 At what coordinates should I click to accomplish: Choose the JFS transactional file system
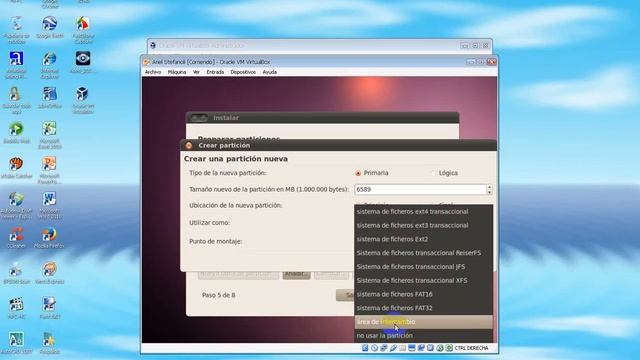point(423,267)
